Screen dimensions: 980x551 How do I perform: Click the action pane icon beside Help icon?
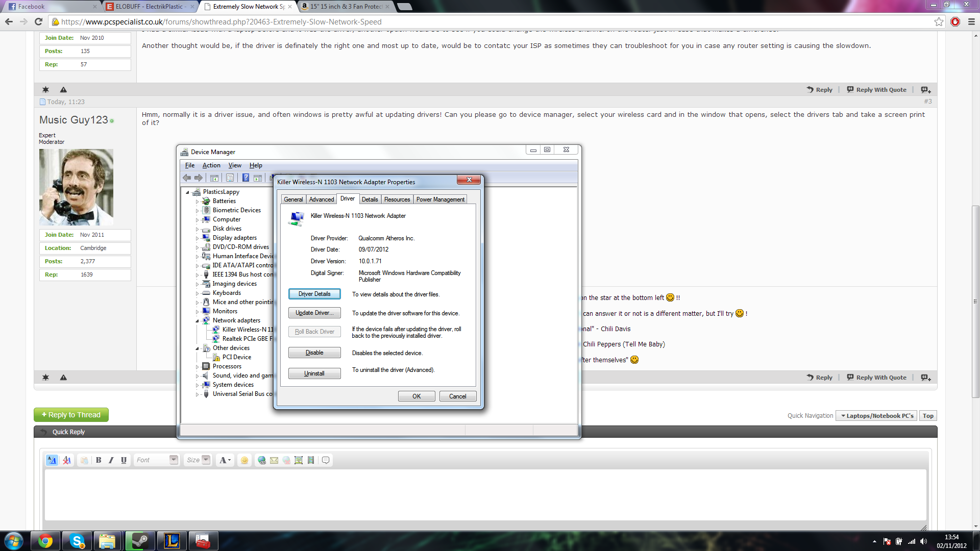258,178
